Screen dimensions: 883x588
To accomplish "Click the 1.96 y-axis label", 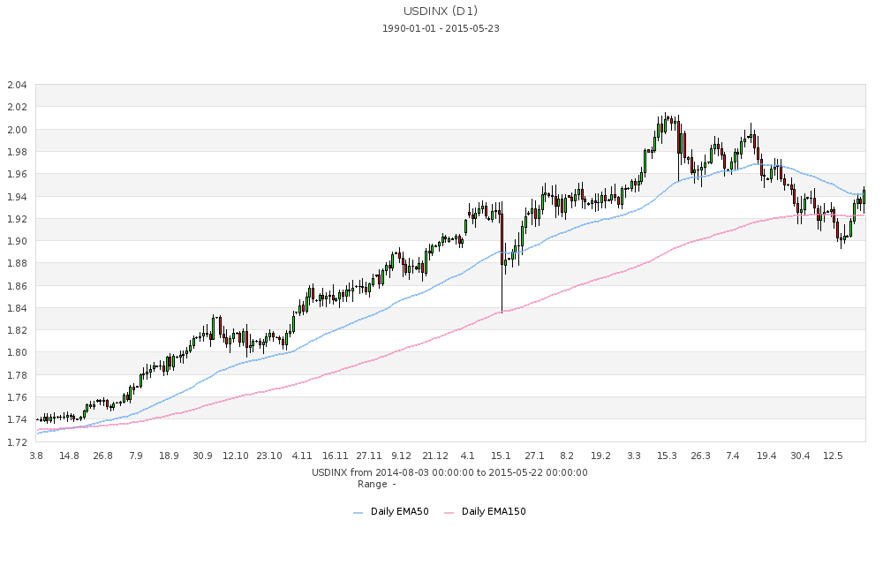I will pos(17,174).
